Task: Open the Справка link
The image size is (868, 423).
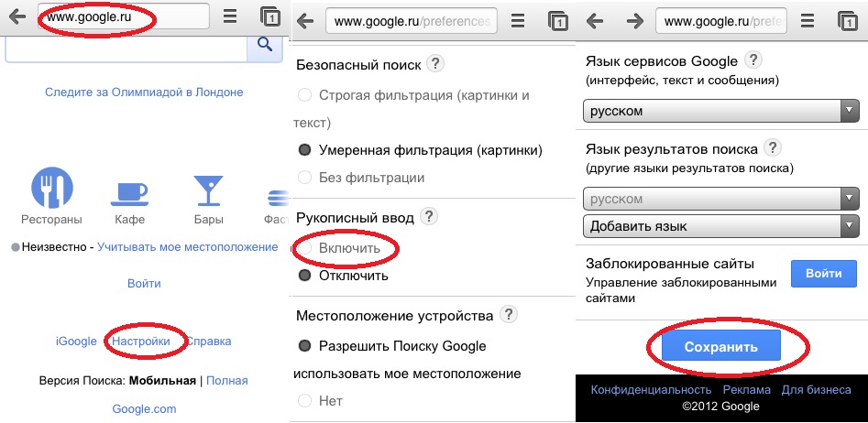Action: coord(208,342)
